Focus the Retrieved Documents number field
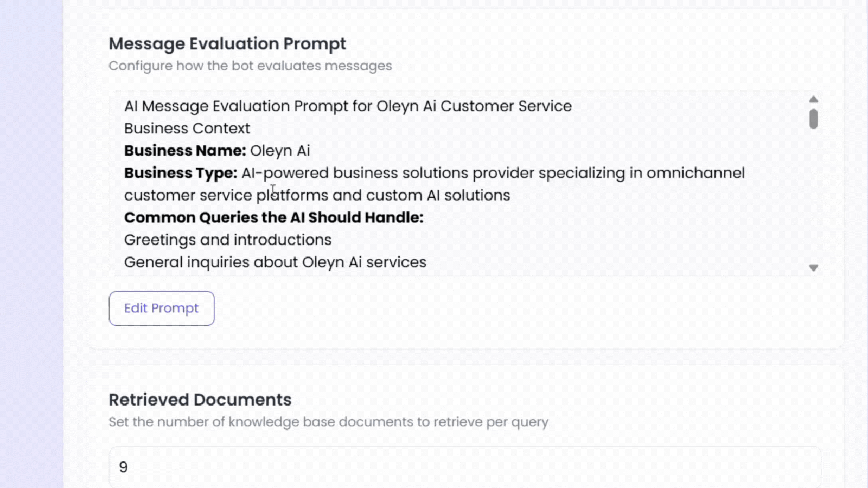Viewport: 868px width, 488px height. 465,467
